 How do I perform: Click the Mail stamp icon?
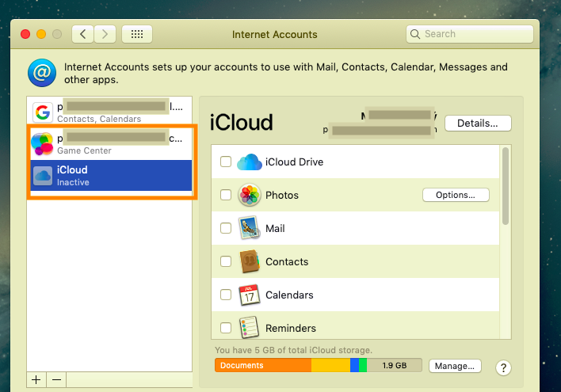[250, 228]
